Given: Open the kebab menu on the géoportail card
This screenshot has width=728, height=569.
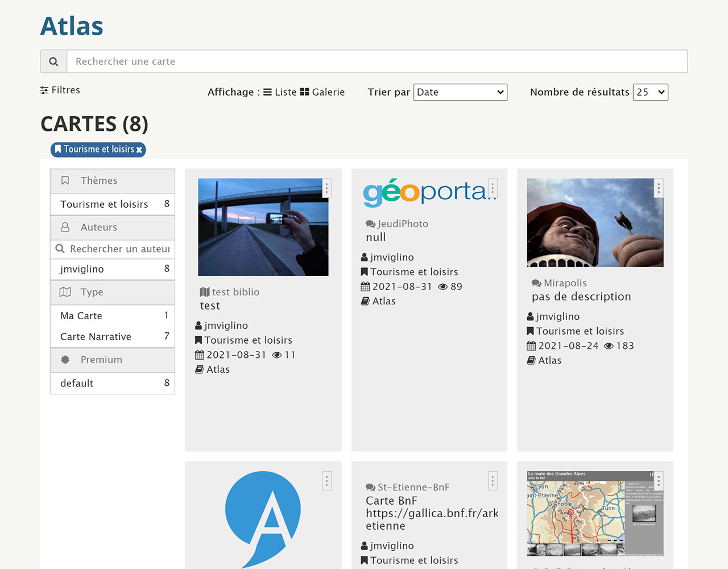Looking at the screenshot, I should point(493,188).
